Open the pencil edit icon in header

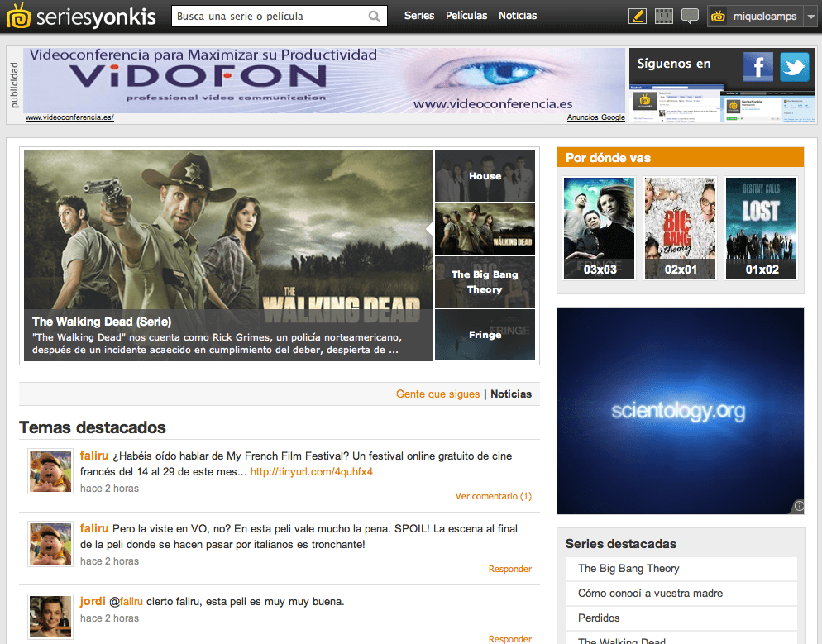point(637,16)
